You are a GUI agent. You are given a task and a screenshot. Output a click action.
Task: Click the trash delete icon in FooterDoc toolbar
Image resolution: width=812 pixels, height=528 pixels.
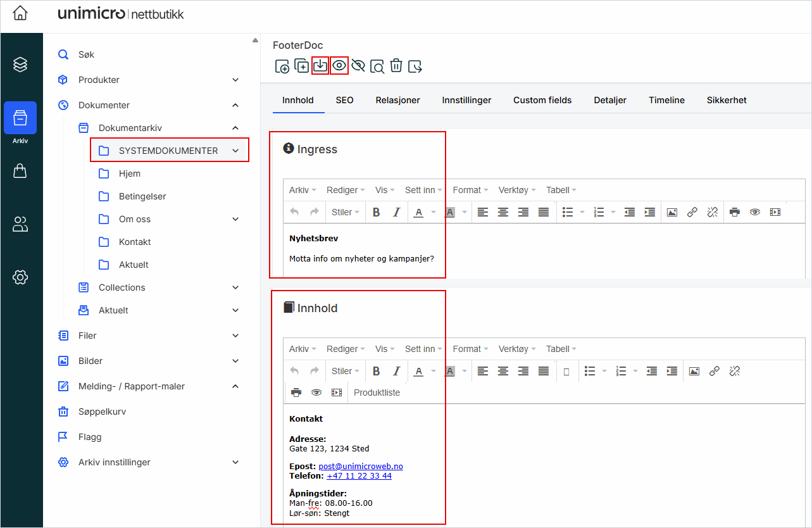pos(396,66)
